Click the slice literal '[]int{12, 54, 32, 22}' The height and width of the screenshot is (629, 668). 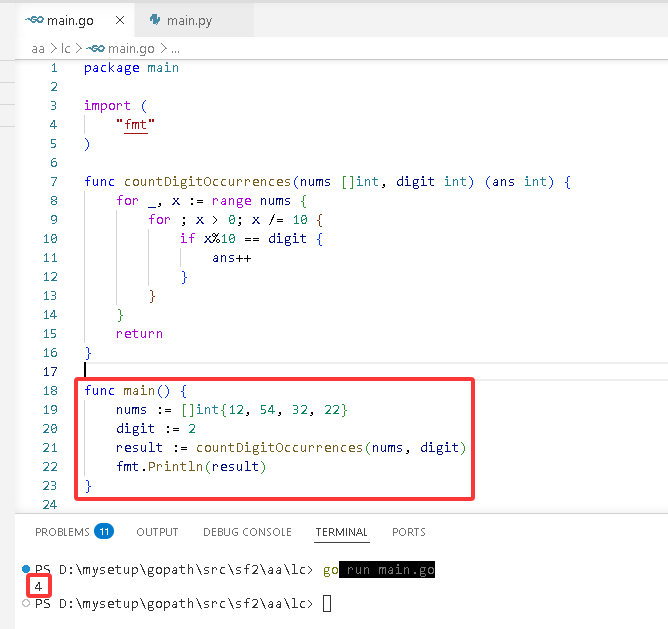[264, 410]
